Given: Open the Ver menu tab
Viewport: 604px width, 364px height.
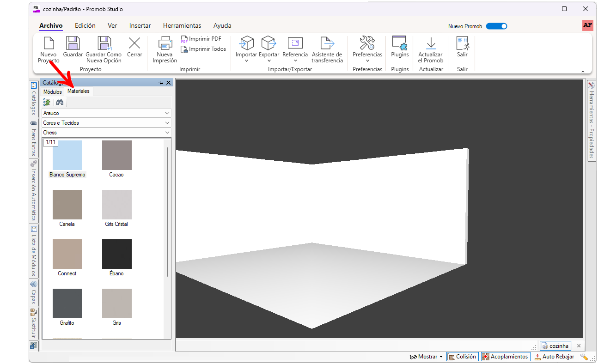Looking at the screenshot, I should 112,26.
